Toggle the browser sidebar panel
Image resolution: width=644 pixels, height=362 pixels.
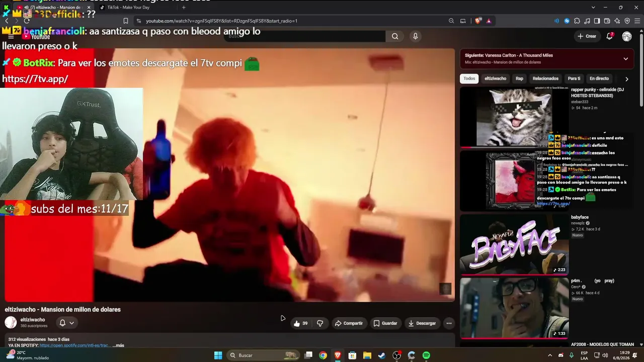point(597,21)
